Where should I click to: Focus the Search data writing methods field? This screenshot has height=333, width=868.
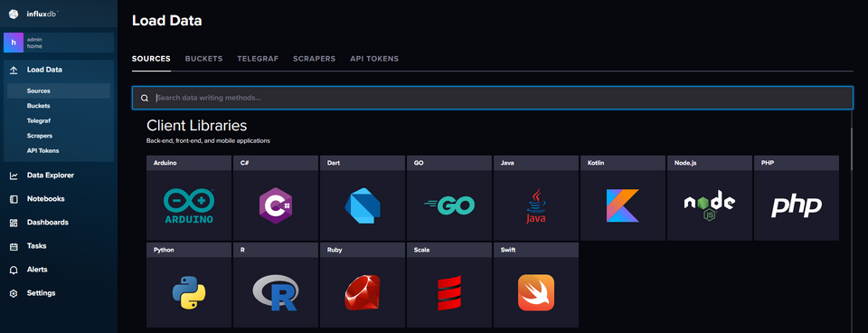pyautogui.click(x=492, y=98)
